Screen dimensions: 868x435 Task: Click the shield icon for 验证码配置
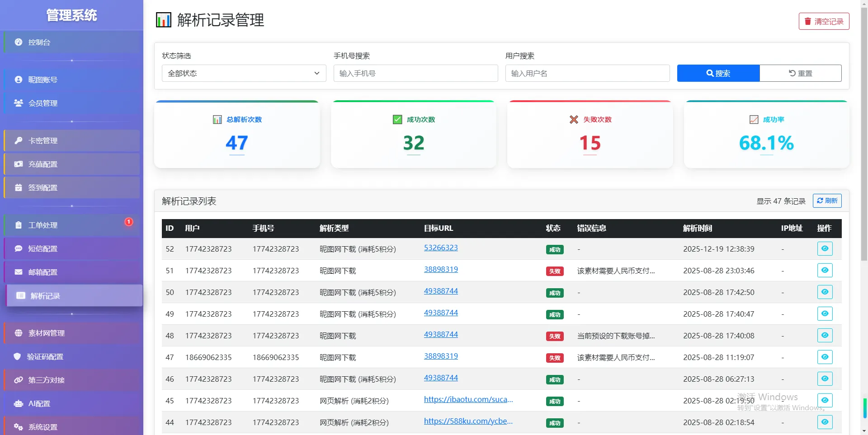tap(18, 356)
